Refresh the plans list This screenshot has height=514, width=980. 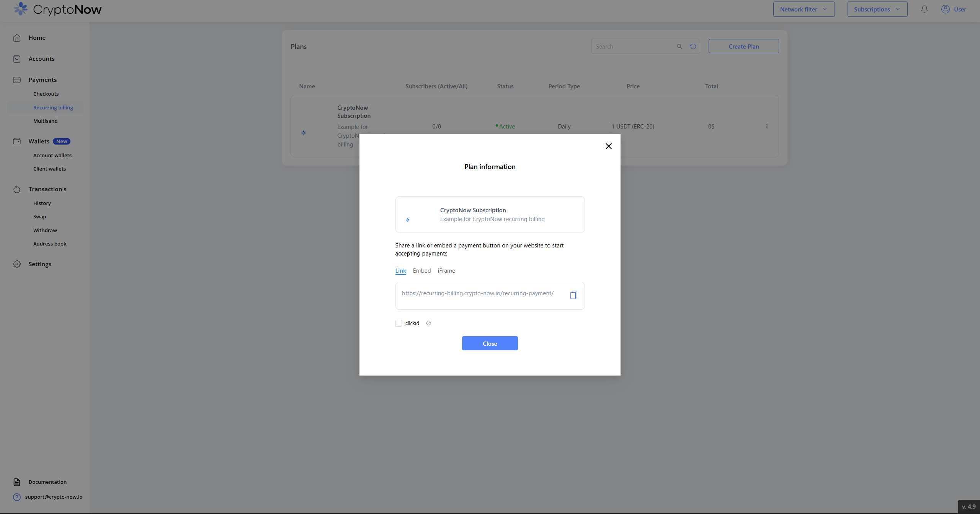click(x=693, y=46)
